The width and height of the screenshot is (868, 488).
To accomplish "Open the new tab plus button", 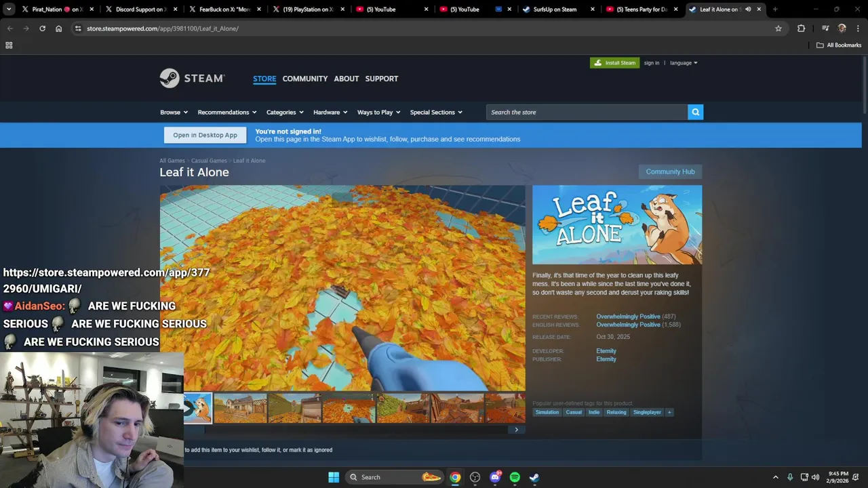I will coord(774,9).
